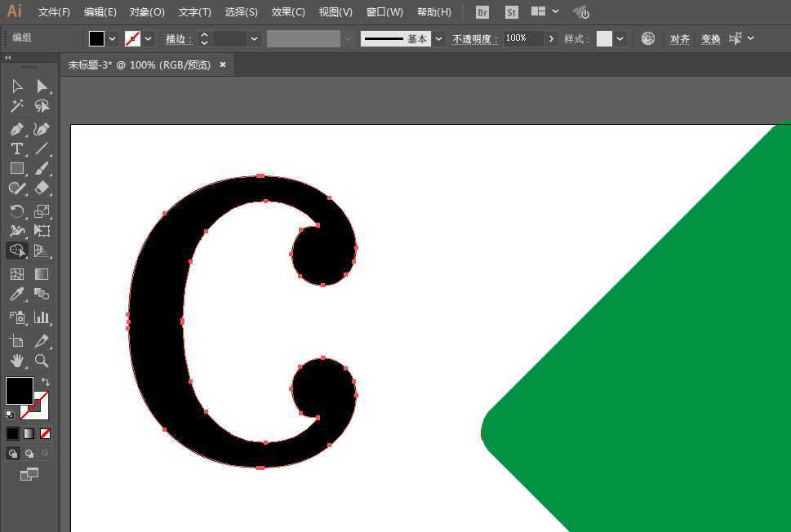Select the Gradient tool
The height and width of the screenshot is (532, 791).
(x=42, y=273)
